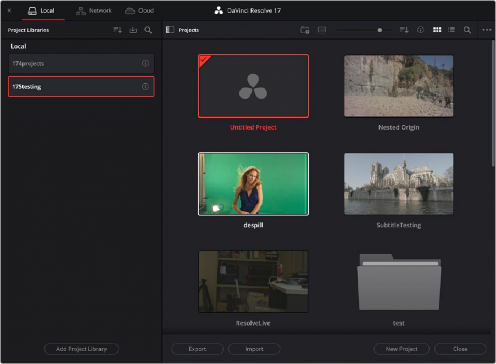The image size is (496, 364).
Task: Click the restore project library icon
Action: [133, 30]
